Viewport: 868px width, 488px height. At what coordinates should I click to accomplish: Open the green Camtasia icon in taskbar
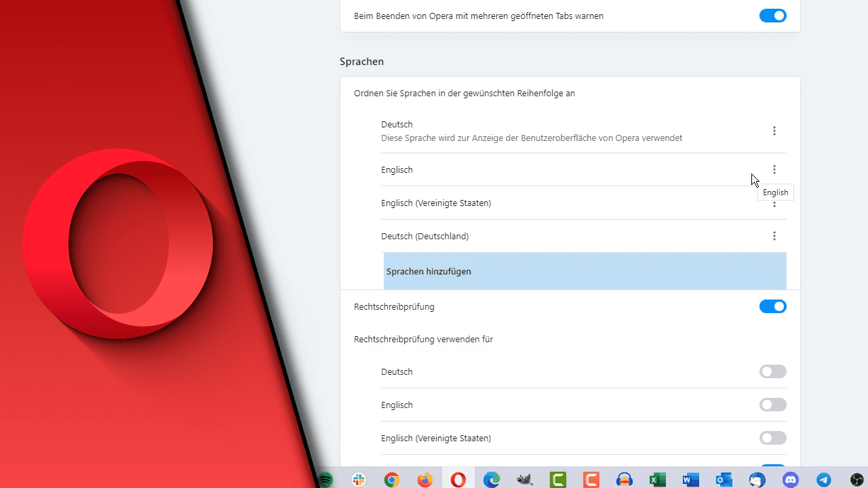point(557,480)
